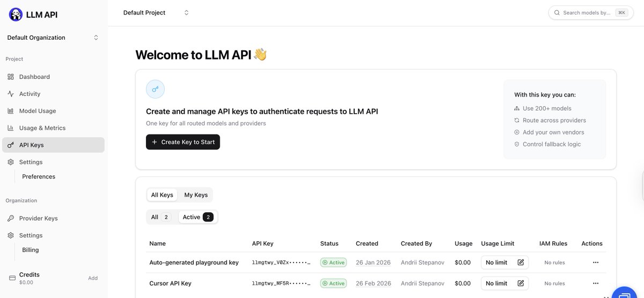Click the Provider Keys key icon
Screen dimensions: 644x298
pyautogui.click(x=11, y=219)
